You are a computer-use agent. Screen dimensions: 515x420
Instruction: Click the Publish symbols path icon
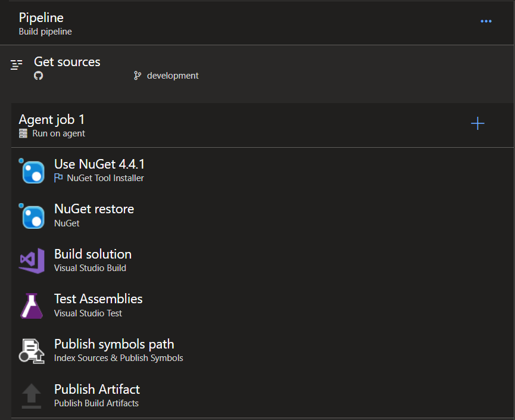(x=32, y=351)
